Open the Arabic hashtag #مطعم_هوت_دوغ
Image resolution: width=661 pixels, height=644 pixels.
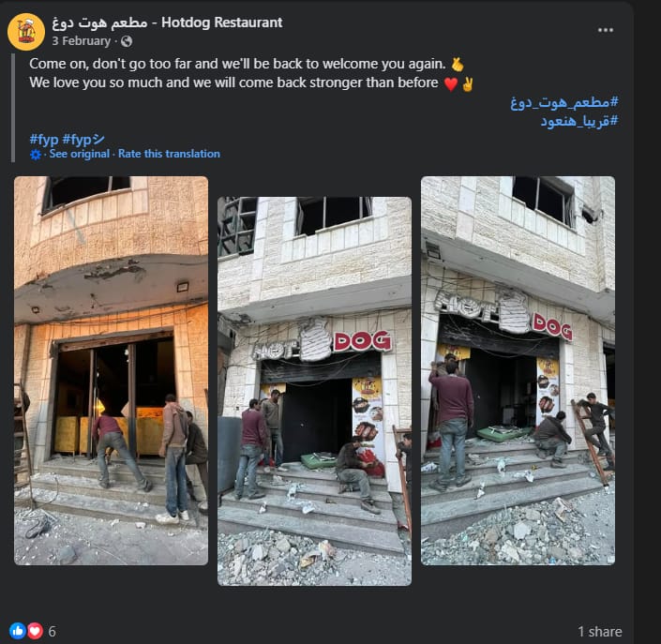click(x=564, y=102)
